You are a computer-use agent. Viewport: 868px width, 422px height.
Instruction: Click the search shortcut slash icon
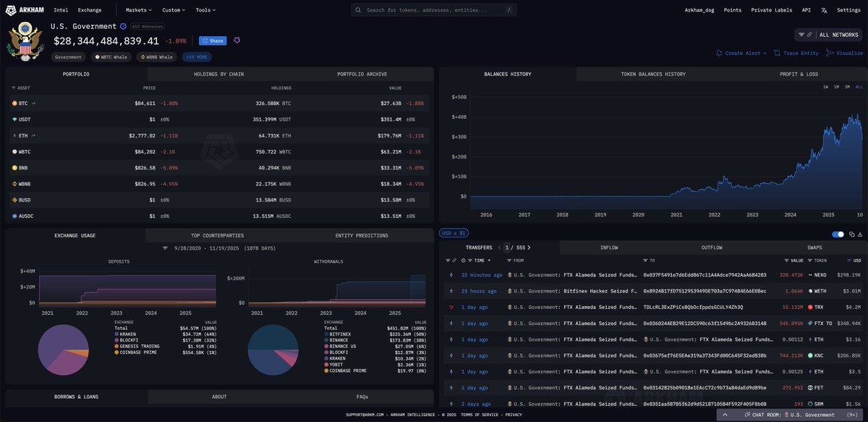(x=510, y=10)
